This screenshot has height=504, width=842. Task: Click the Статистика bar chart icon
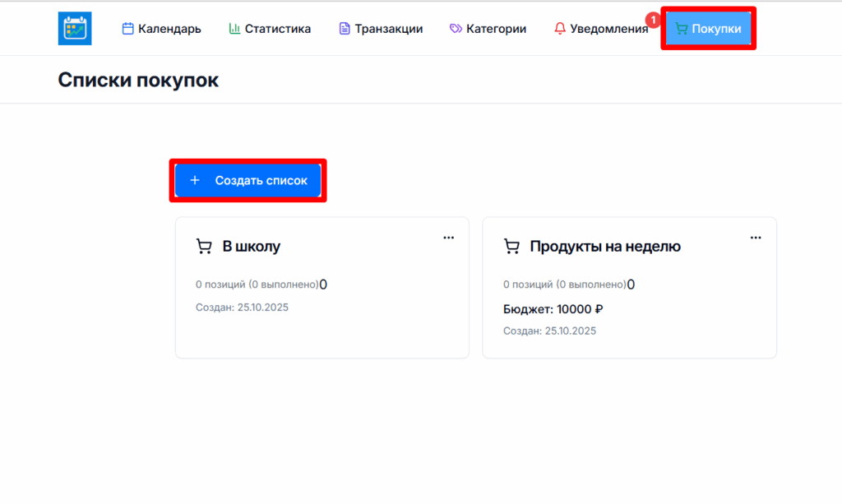[x=234, y=27]
